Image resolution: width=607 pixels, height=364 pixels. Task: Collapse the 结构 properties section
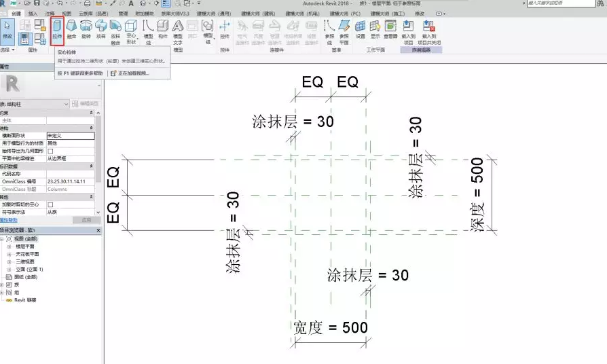click(x=92, y=128)
